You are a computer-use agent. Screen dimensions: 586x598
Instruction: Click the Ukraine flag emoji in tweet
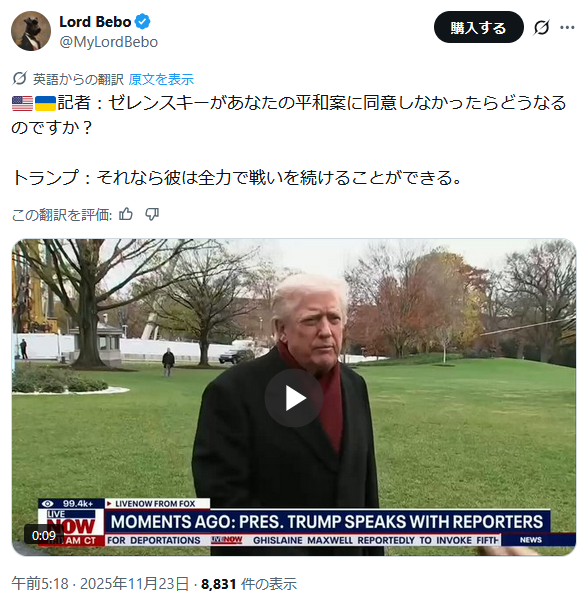[45, 103]
